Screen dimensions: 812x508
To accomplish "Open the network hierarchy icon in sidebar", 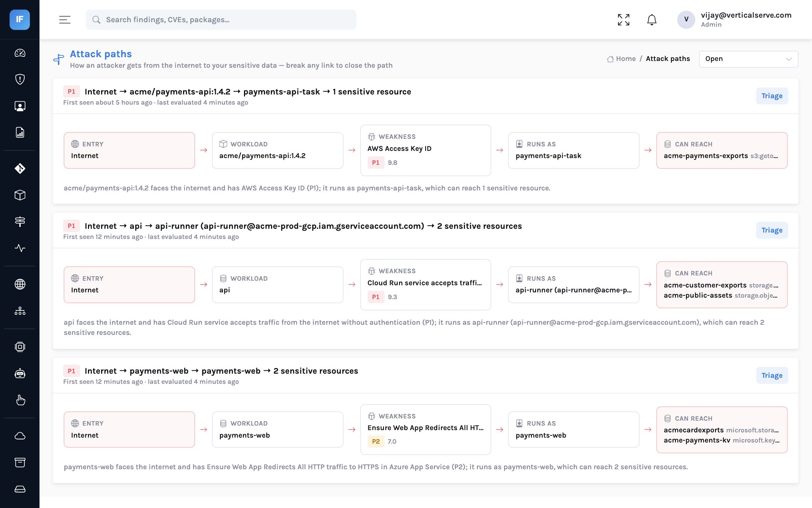I will [x=20, y=311].
